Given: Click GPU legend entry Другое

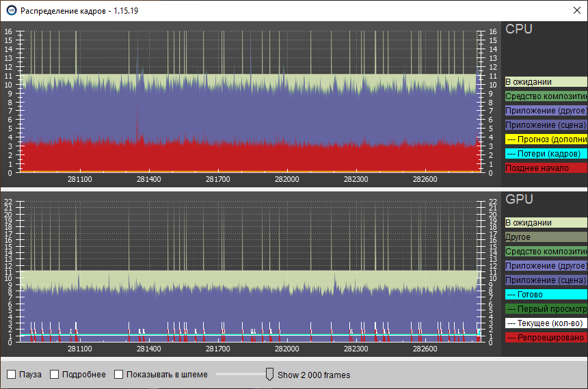Looking at the screenshot, I should tap(546, 237).
